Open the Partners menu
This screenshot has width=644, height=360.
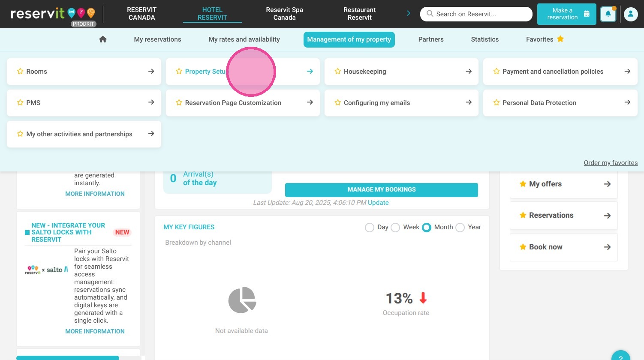coord(431,39)
